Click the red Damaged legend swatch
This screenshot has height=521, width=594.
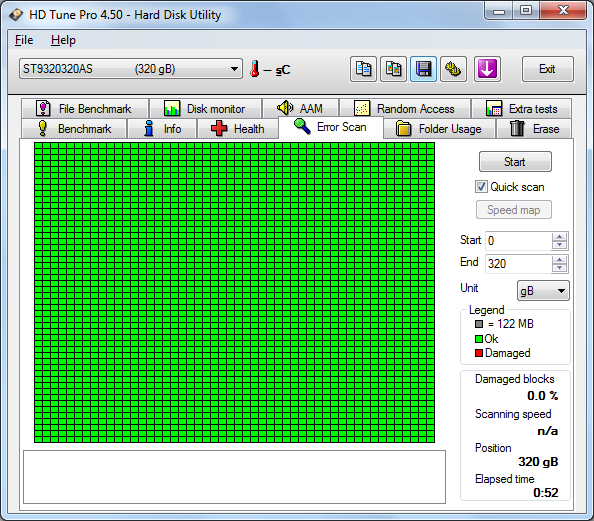click(x=479, y=353)
